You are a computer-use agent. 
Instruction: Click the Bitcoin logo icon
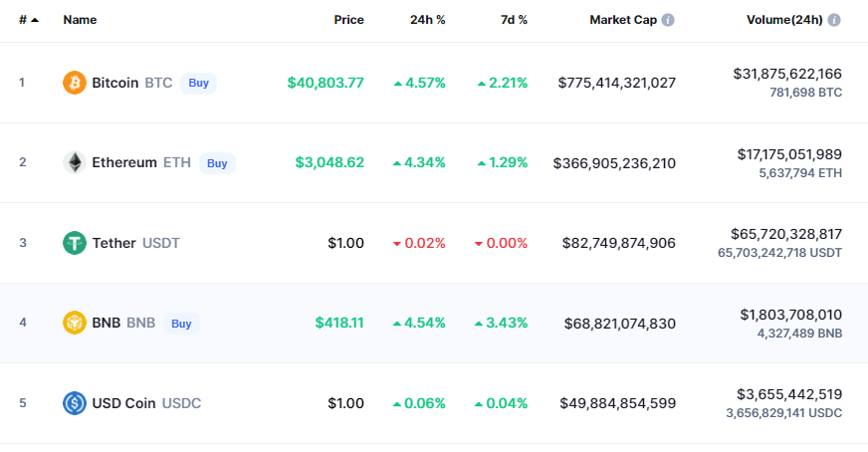point(75,83)
